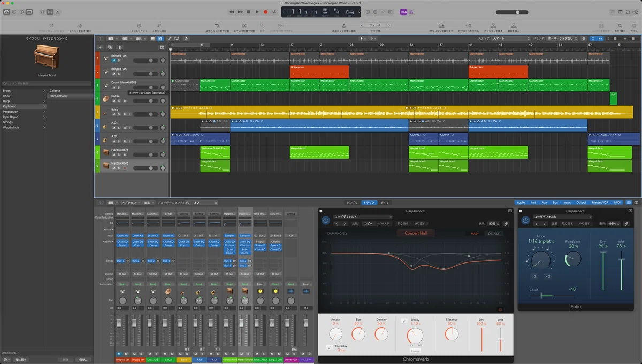Click the ChromaVerb Freeze button
The width and height of the screenshot is (642, 364).
(x=415, y=351)
